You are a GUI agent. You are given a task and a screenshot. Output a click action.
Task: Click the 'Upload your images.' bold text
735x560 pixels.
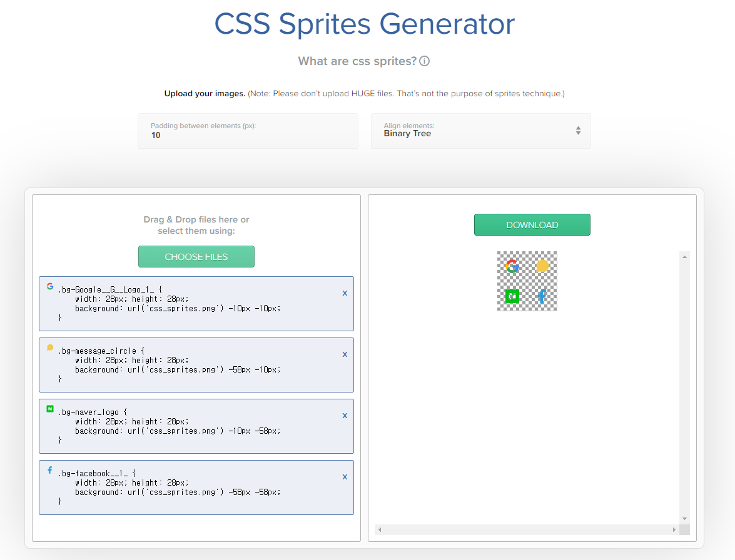pyautogui.click(x=205, y=94)
